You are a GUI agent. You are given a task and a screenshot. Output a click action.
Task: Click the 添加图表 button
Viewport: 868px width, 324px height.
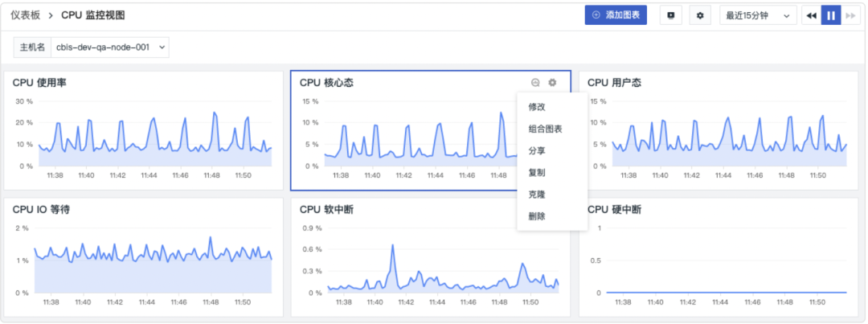616,15
